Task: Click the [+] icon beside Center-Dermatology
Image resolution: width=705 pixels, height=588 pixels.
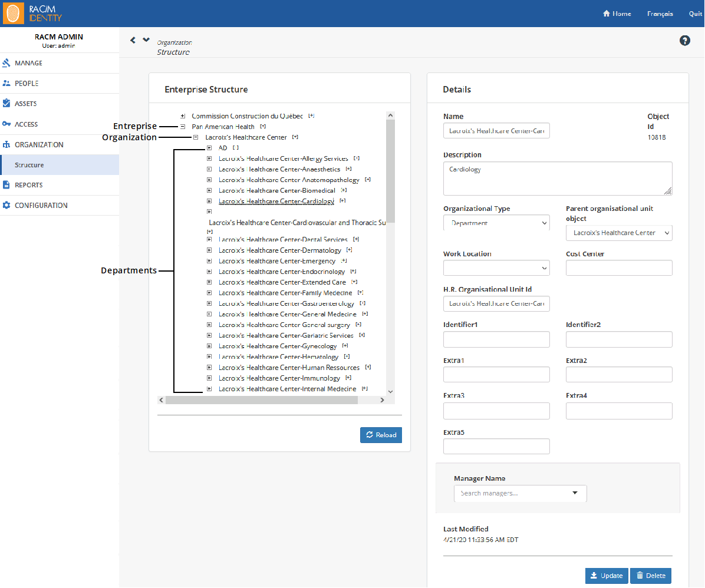Action: pos(350,249)
